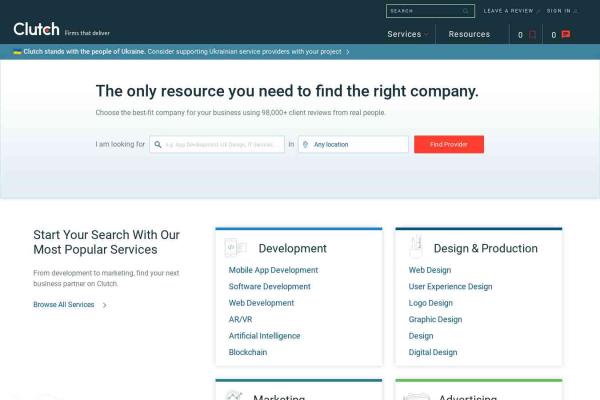Screen dimensions: 600x400
Task: Open the saved bookmarks icon
Action: pos(532,34)
